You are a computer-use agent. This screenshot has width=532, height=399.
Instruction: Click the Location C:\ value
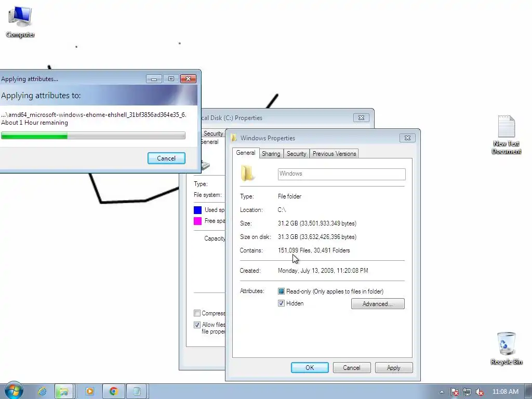click(282, 210)
